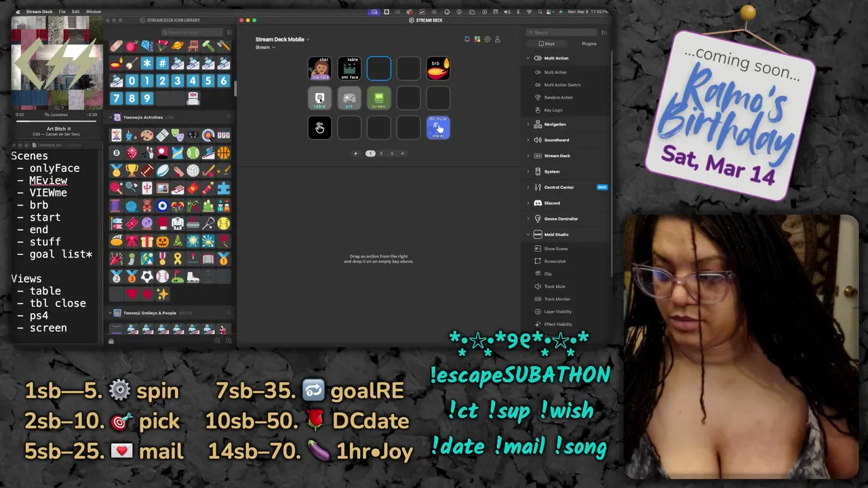Image resolution: width=868 pixels, height=488 pixels.
Task: Select the 'ps4' controller key
Action: click(349, 98)
